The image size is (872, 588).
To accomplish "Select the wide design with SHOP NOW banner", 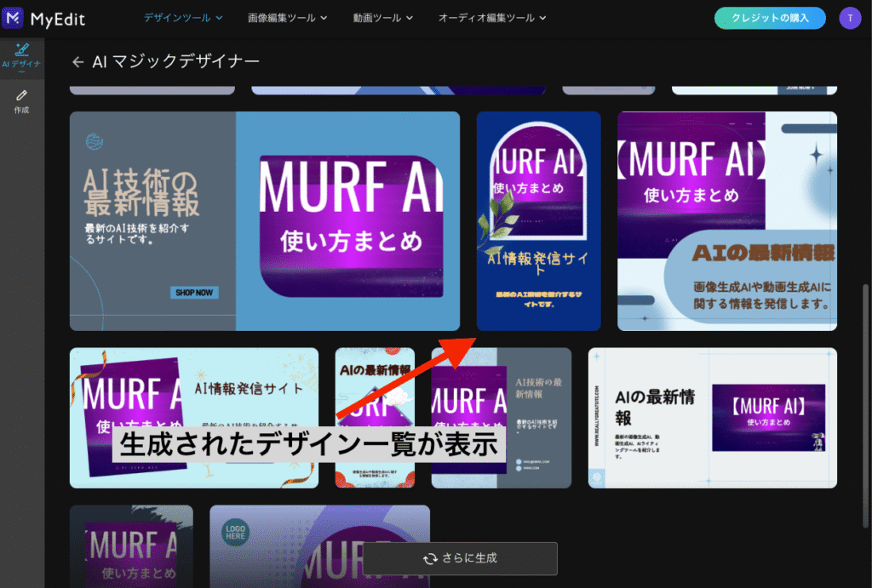I will (265, 221).
